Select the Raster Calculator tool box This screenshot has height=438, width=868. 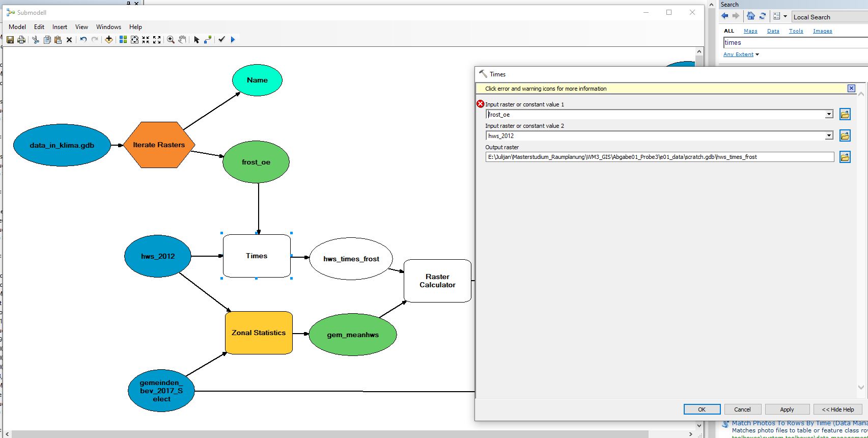point(437,281)
